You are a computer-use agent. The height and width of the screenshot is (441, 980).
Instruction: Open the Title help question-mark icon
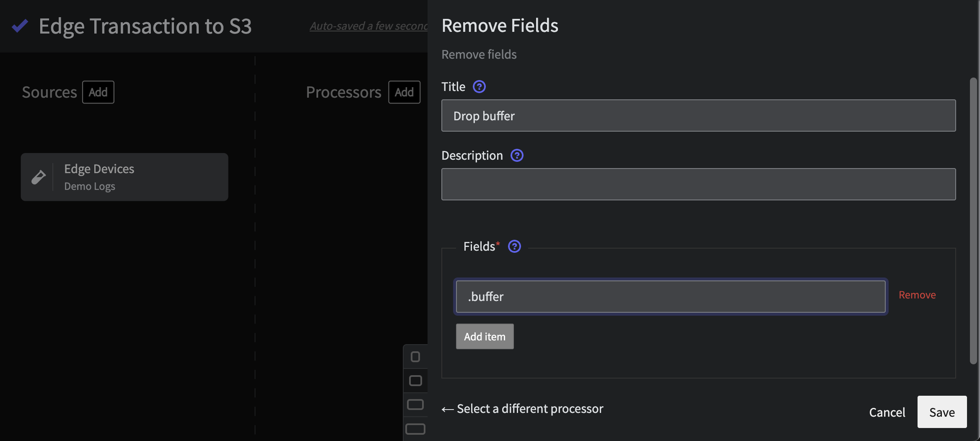click(479, 87)
